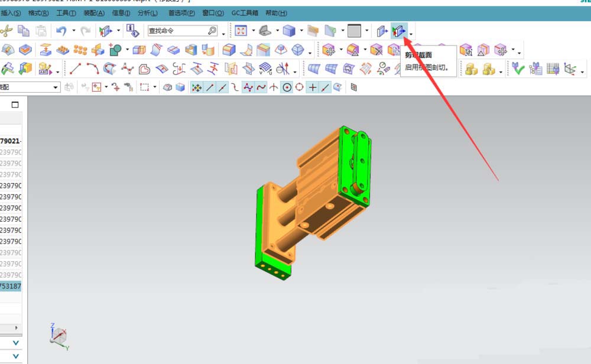
Task: Open the rendering style dropdown arrow
Action: 301,31
